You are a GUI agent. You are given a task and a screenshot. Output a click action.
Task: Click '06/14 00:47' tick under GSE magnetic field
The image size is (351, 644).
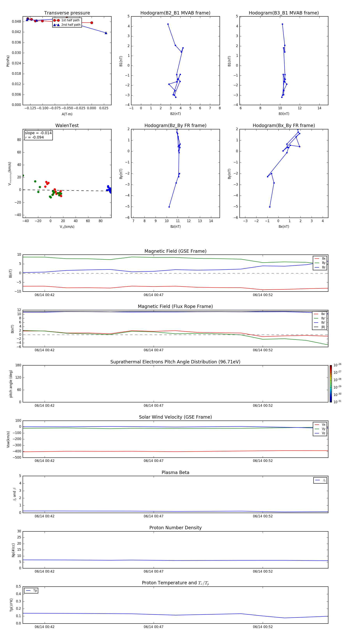[153, 295]
